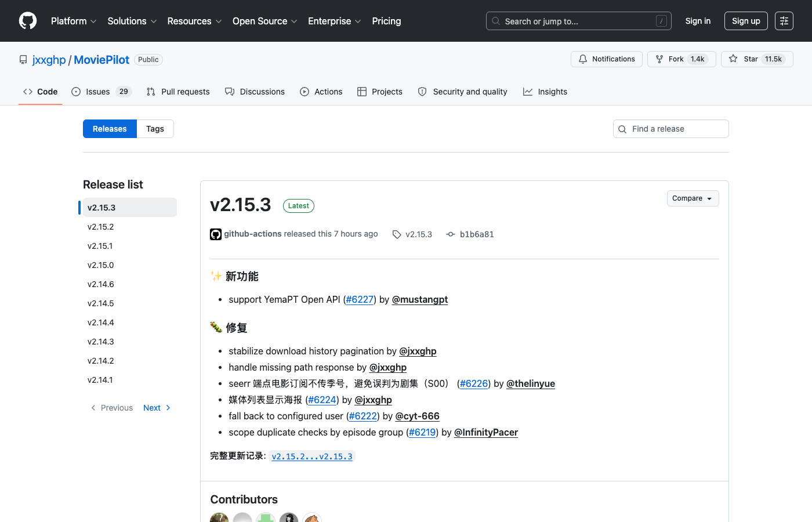Click the Fork count 1.4k badge
812x522 pixels.
698,59
